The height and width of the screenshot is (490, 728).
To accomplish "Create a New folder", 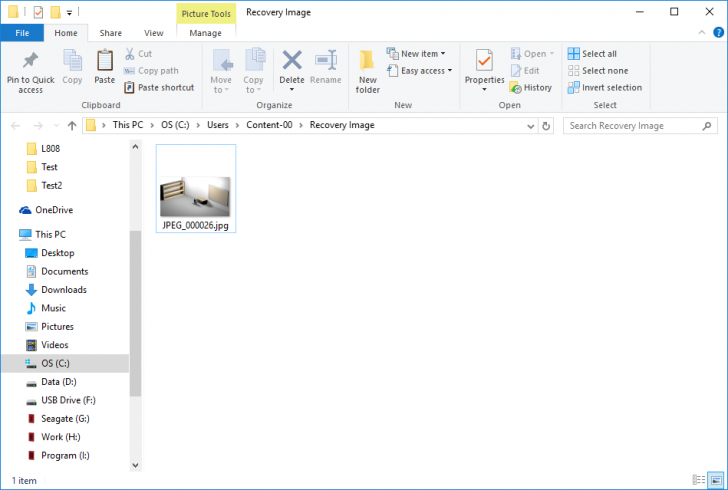I will (367, 72).
